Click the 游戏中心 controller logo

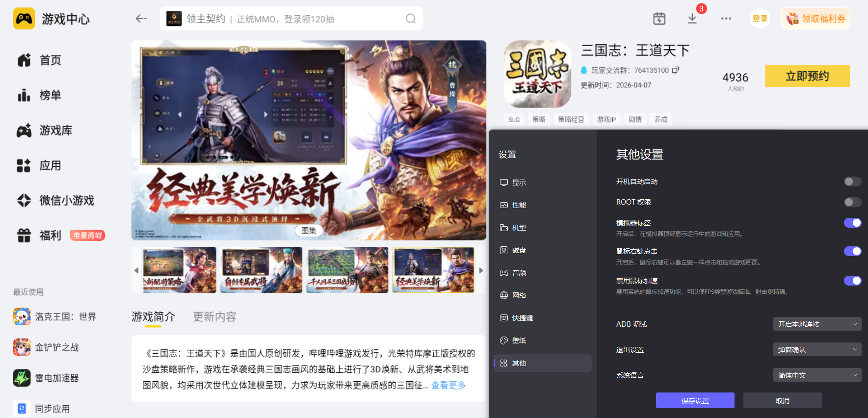pyautogui.click(x=24, y=19)
